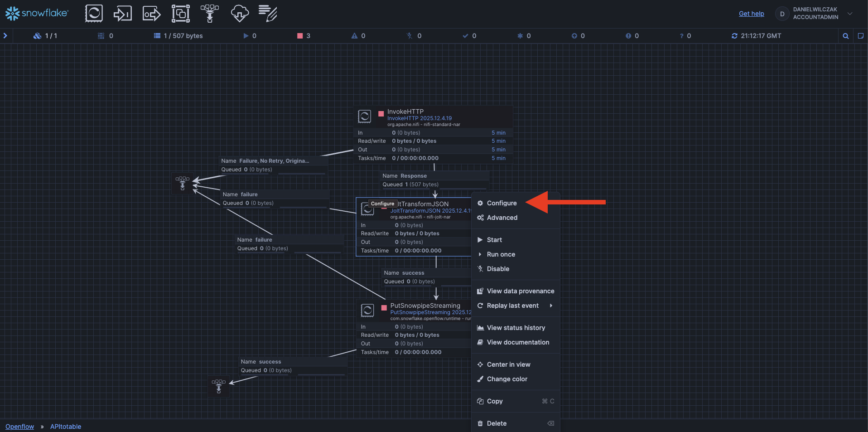This screenshot has height=432, width=868.
Task: Click Change color in the context menu
Action: click(507, 379)
